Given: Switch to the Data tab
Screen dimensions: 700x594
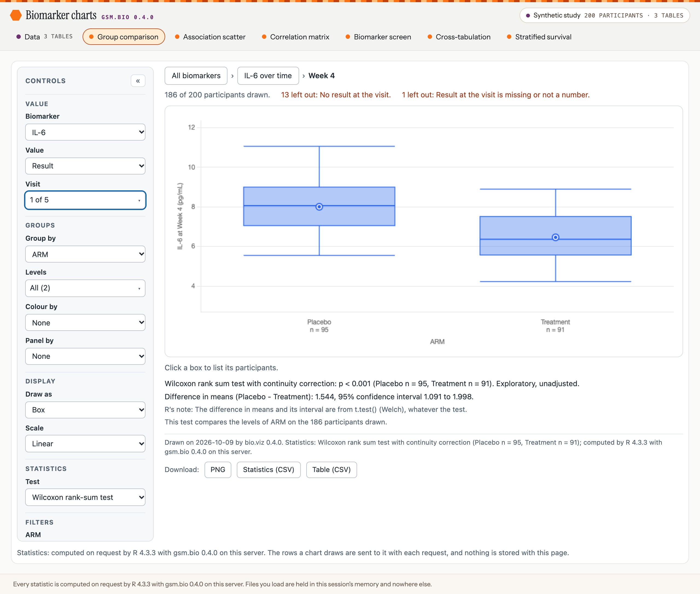Looking at the screenshot, I should click(x=45, y=37).
